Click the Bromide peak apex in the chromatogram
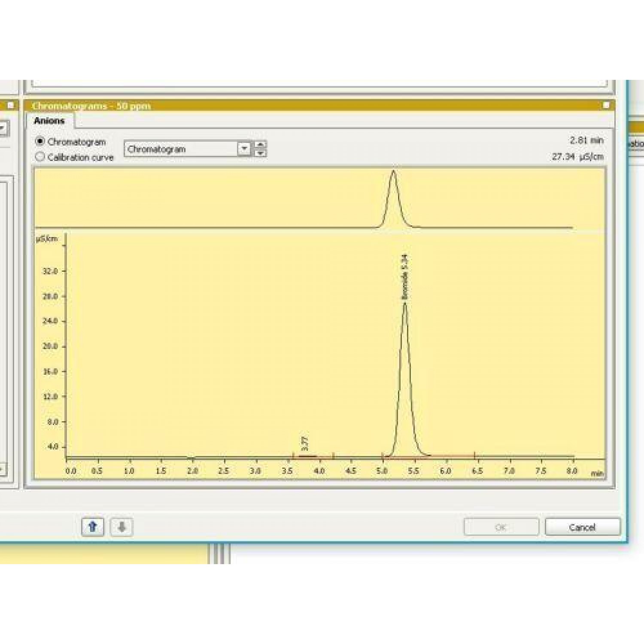Screen dimensions: 644x644 pyautogui.click(x=404, y=304)
